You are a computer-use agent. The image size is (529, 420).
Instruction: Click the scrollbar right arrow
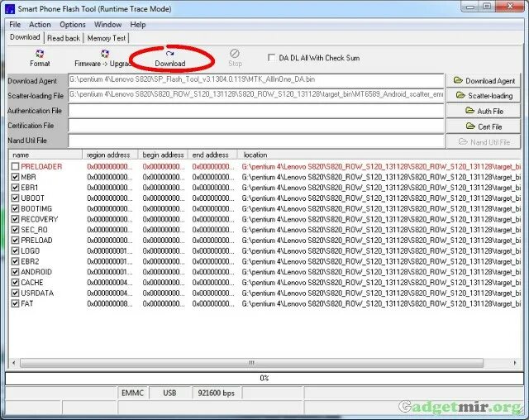point(515,363)
